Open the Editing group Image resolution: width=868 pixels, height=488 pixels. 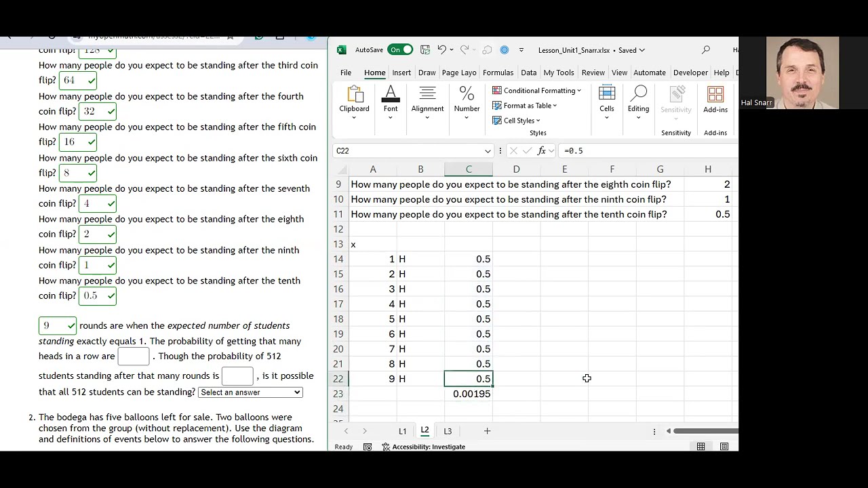click(x=638, y=104)
